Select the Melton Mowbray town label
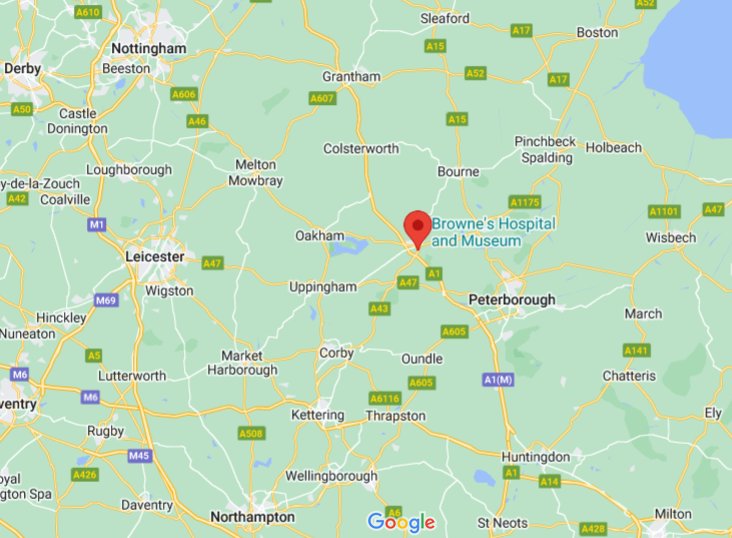732x538 pixels. point(255,172)
